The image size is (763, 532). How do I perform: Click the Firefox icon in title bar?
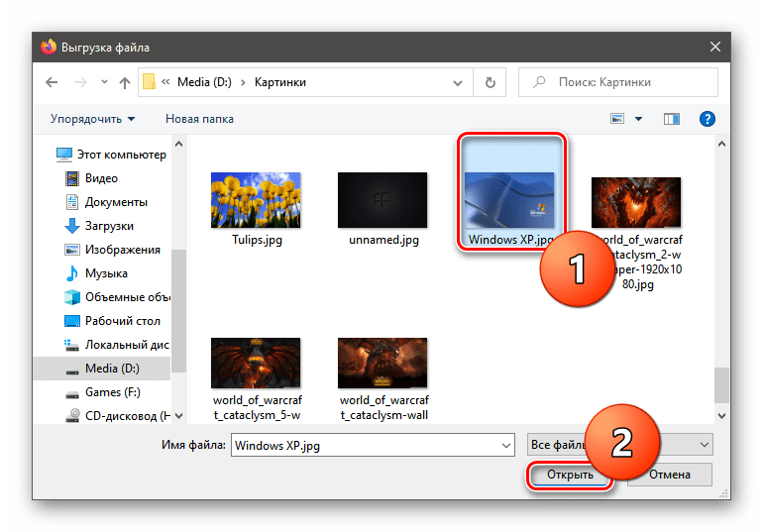click(x=49, y=48)
